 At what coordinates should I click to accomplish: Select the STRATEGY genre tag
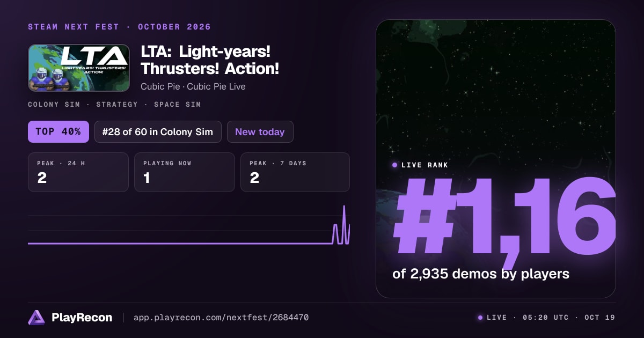(117, 105)
